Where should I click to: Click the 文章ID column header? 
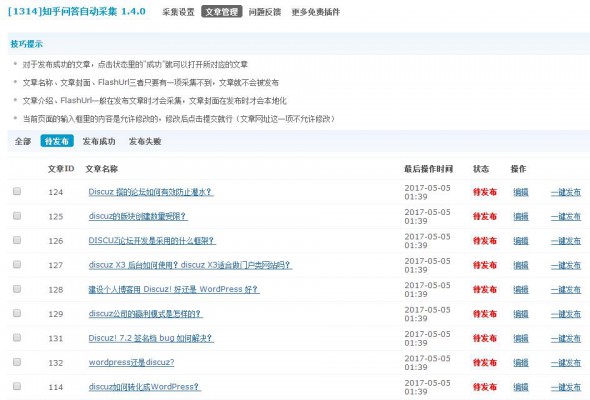[x=61, y=169]
